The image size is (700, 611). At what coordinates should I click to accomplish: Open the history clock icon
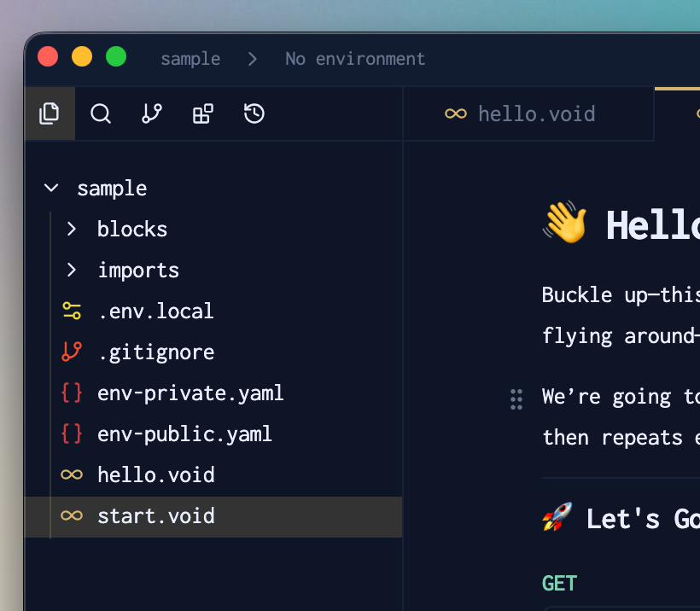pyautogui.click(x=254, y=113)
